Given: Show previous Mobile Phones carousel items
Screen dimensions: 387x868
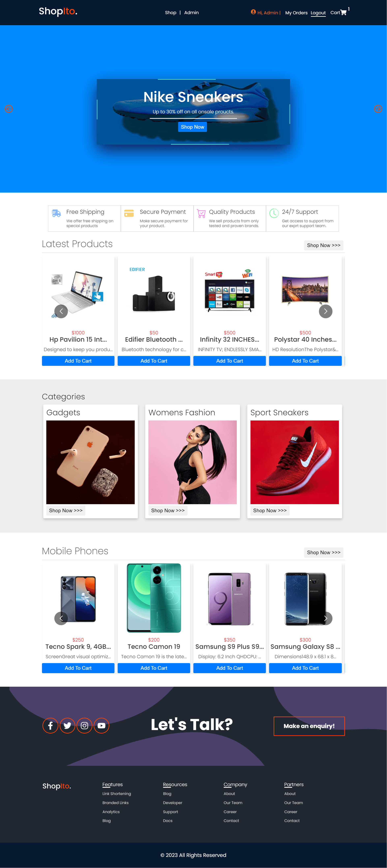Looking at the screenshot, I should tap(61, 618).
